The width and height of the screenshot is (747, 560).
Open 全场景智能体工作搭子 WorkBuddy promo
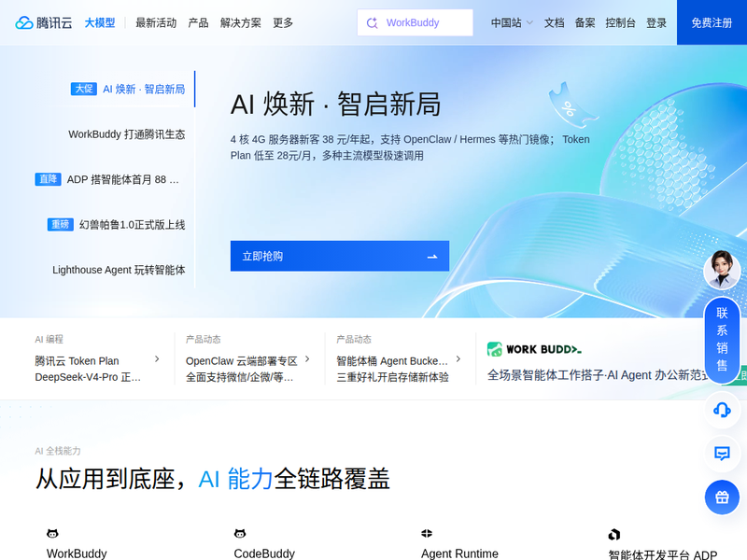[x=598, y=375]
